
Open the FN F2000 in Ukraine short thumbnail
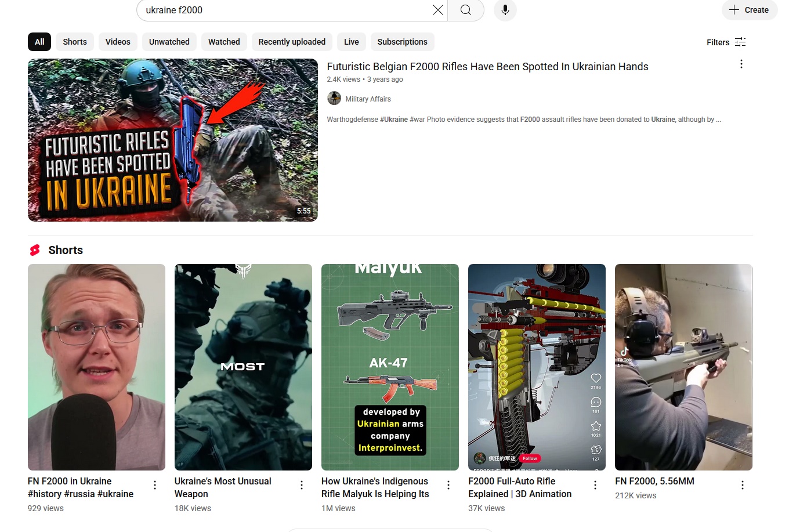[96, 367]
